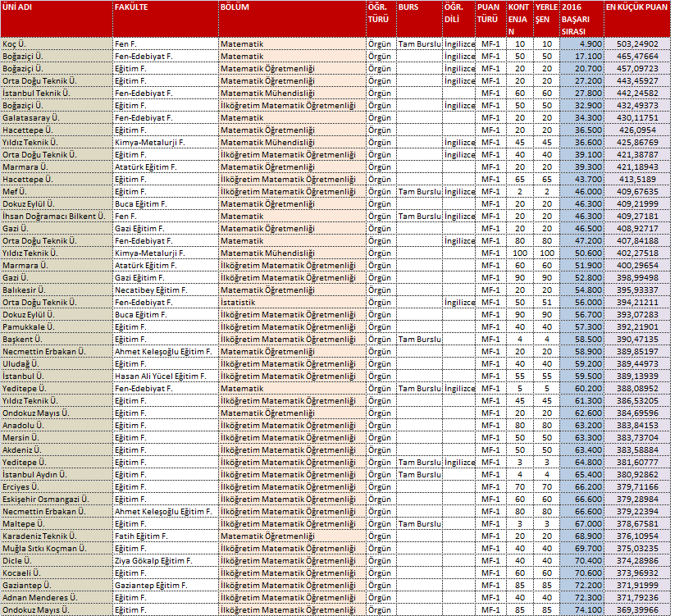Select the Galatasaray Ü. cell

[x=57, y=118]
